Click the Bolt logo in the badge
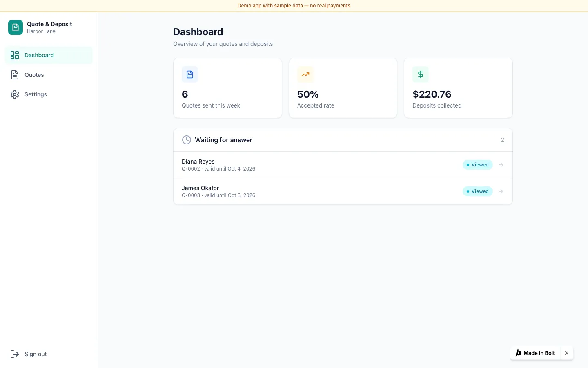Screen dimensions: 588x368 tap(518, 353)
